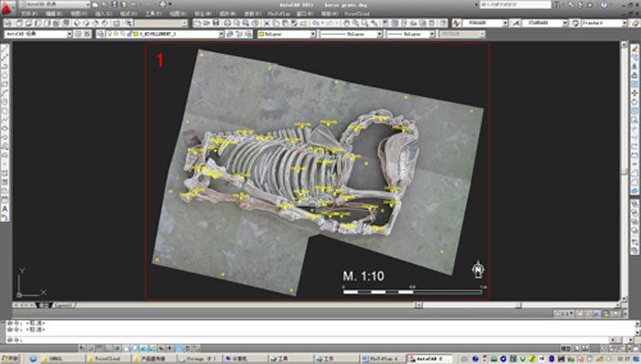Toggle the layer lightbulb on/off icon
Image resolution: width=641 pixels, height=364 pixels.
[110, 34]
